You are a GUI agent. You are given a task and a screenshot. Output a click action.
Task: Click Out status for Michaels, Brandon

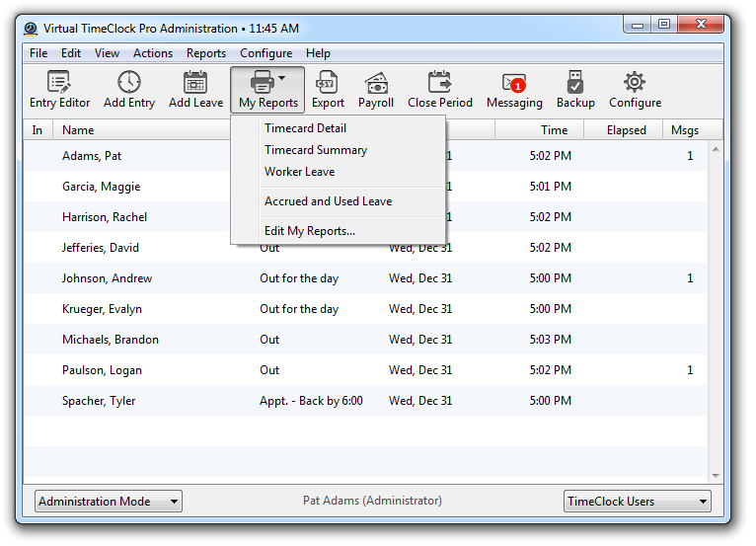[269, 340]
